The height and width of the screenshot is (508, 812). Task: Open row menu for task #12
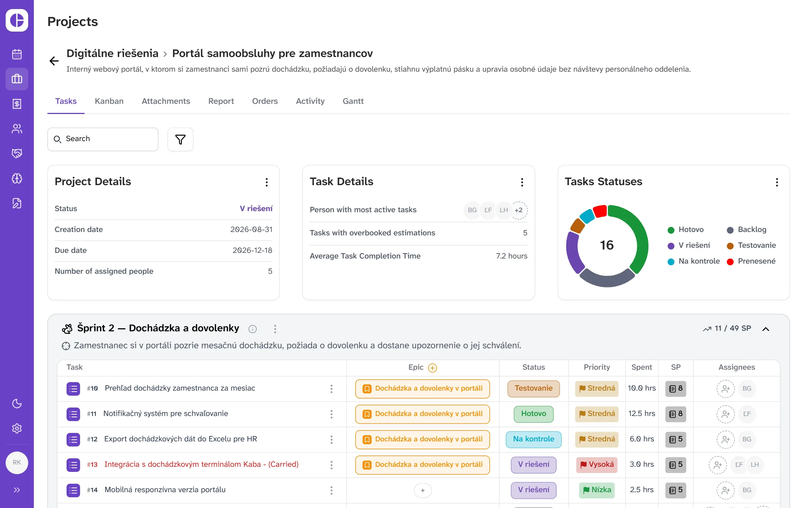[331, 439]
